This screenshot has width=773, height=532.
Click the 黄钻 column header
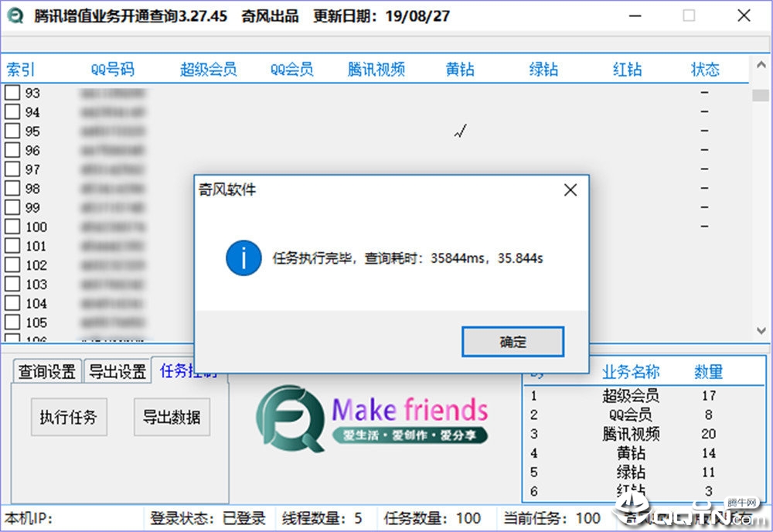[x=460, y=70]
